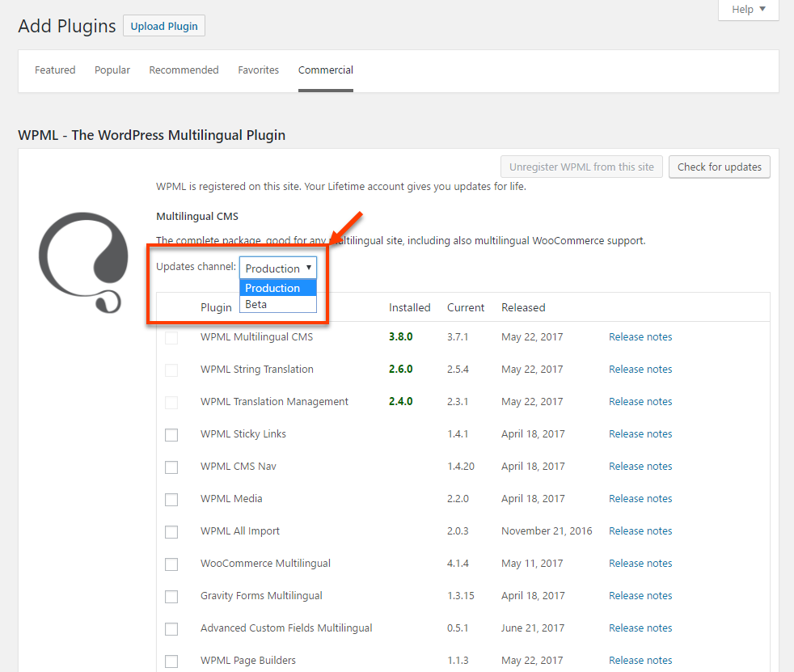Viewport: 794px width, 672px height.
Task: Click the Gravity Forms Multilingual plugin name
Action: coord(261,596)
